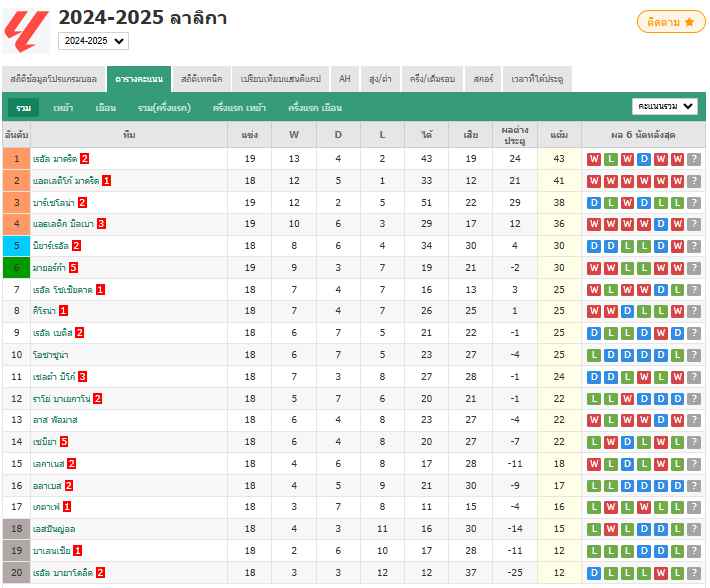
Task: Click the W wins column header
Action: pos(294,135)
